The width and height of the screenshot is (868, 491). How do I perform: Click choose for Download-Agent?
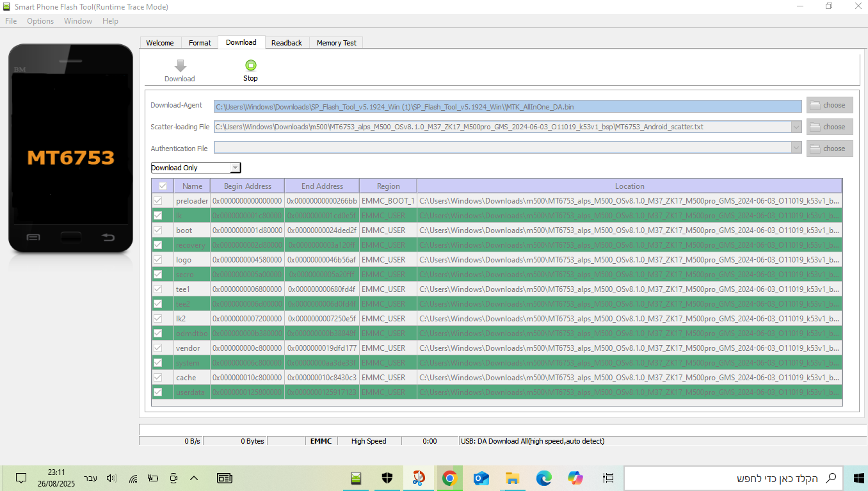(x=830, y=105)
